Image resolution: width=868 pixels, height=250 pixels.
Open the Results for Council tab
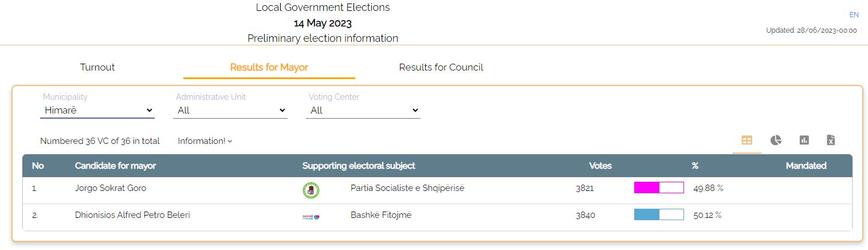(441, 67)
